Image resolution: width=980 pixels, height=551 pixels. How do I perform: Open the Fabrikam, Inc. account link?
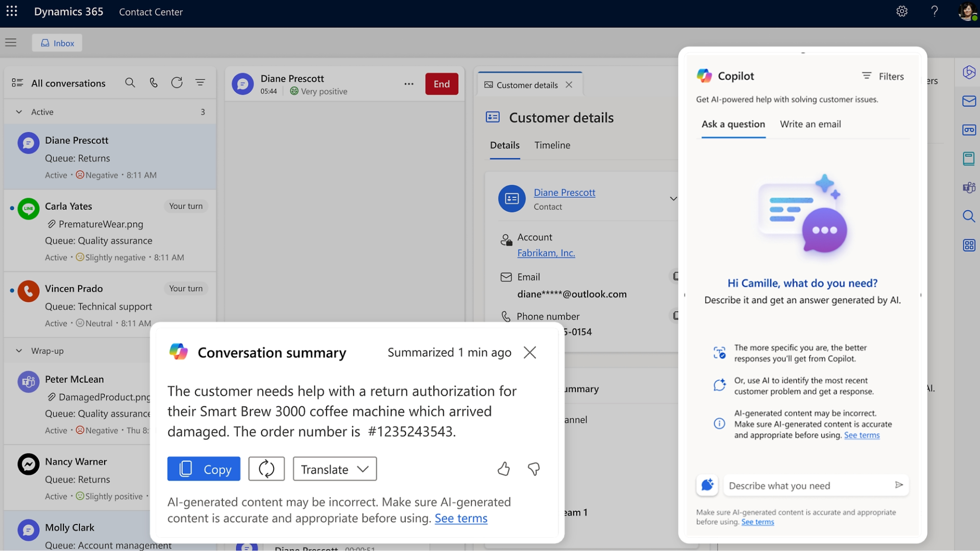[546, 253]
